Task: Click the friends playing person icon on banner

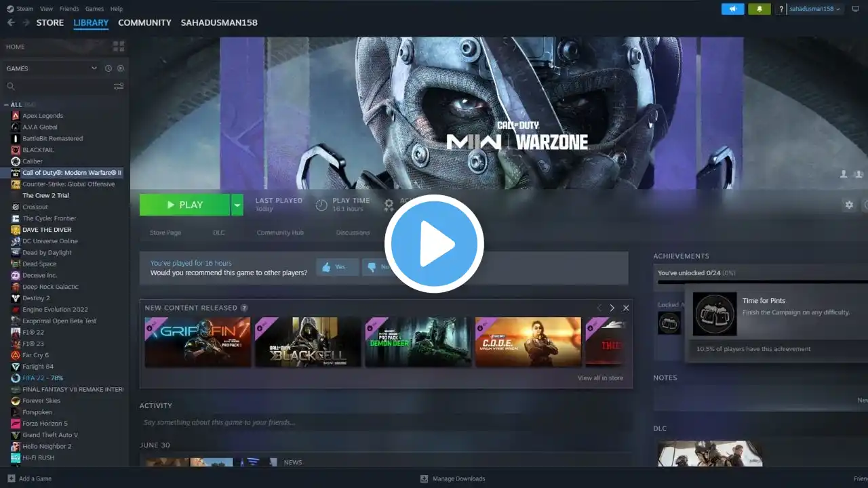Action: point(844,174)
